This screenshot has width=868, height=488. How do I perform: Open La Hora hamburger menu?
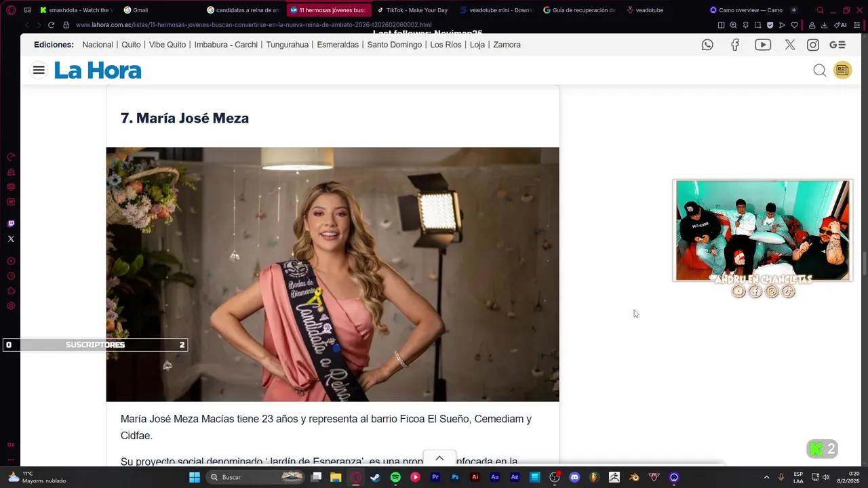pyautogui.click(x=39, y=70)
